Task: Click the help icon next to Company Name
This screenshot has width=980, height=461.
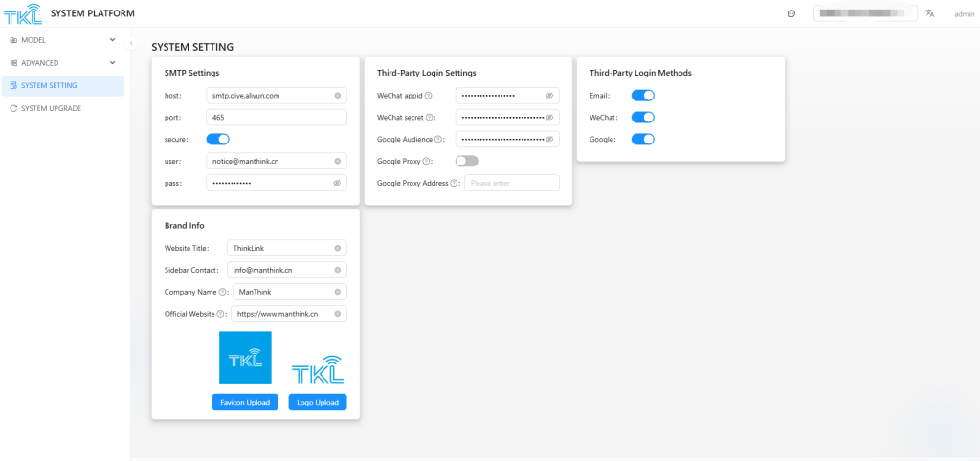Action: tap(222, 292)
